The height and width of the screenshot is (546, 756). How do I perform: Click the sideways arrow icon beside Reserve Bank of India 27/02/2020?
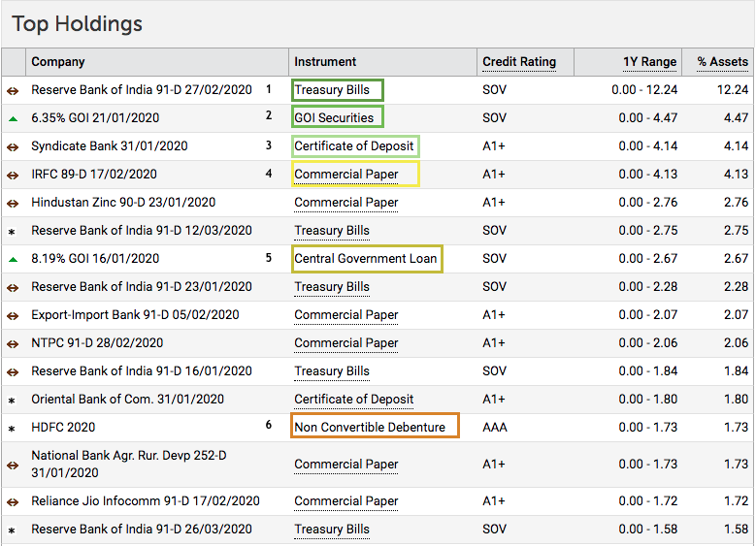(13, 90)
